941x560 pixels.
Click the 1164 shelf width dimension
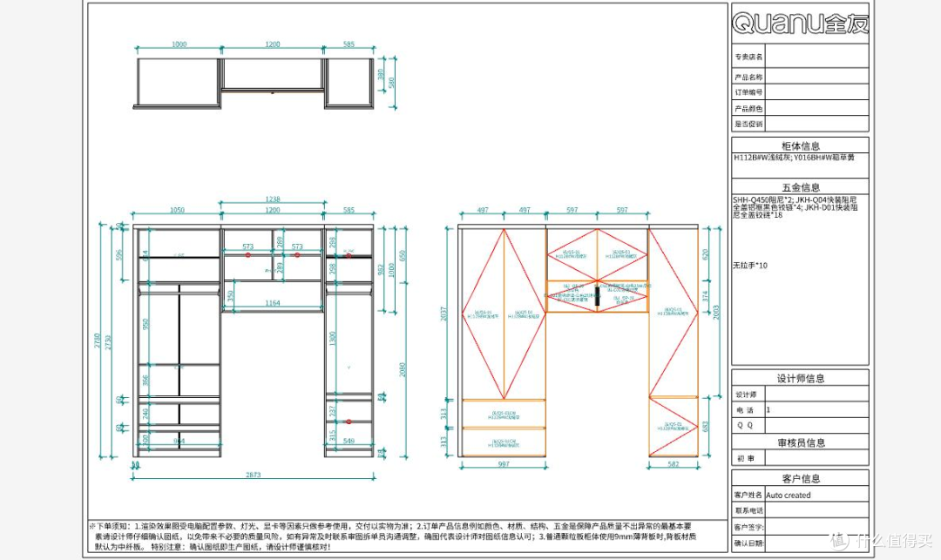[x=273, y=303]
